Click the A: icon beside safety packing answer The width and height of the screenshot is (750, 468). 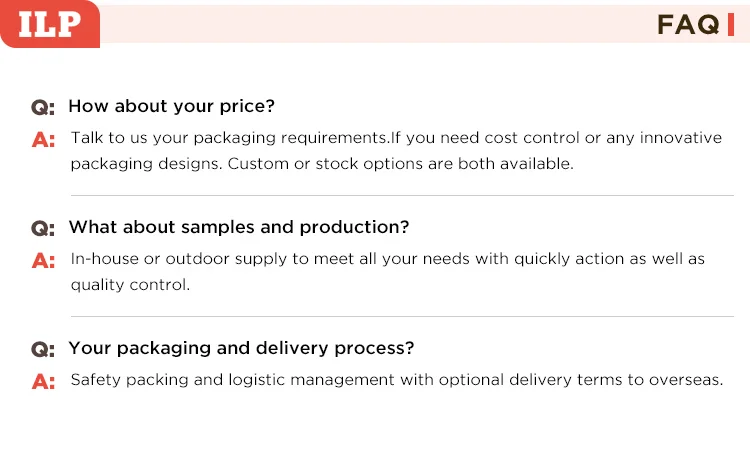[x=43, y=382]
